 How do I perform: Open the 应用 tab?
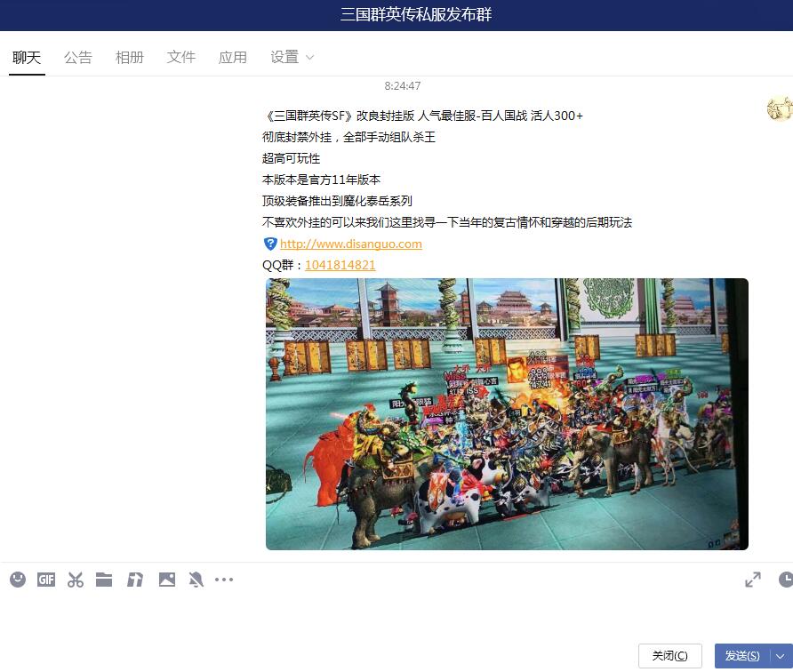(233, 57)
